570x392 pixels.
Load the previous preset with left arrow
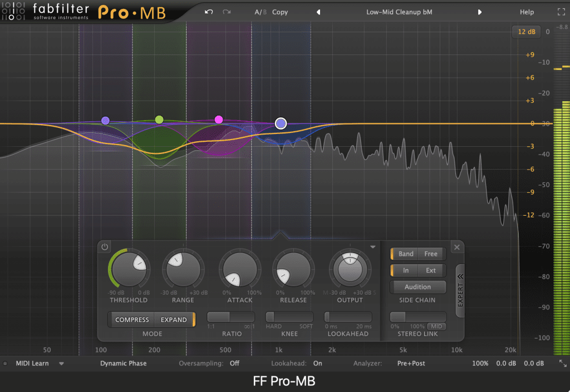(318, 12)
